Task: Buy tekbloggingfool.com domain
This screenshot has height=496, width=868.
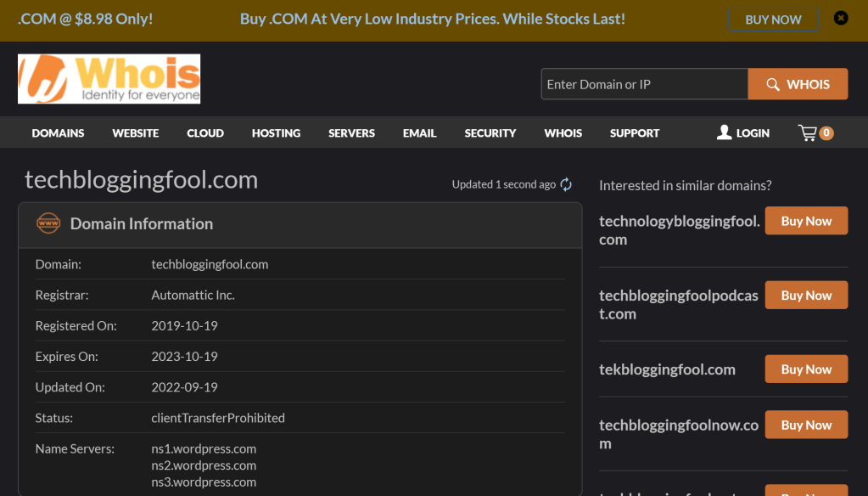Action: click(x=806, y=369)
